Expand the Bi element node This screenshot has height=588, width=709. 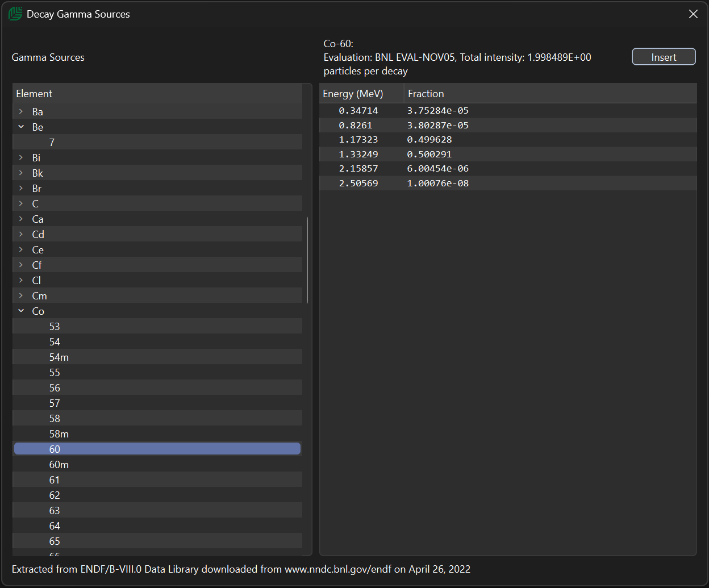pyautogui.click(x=21, y=157)
